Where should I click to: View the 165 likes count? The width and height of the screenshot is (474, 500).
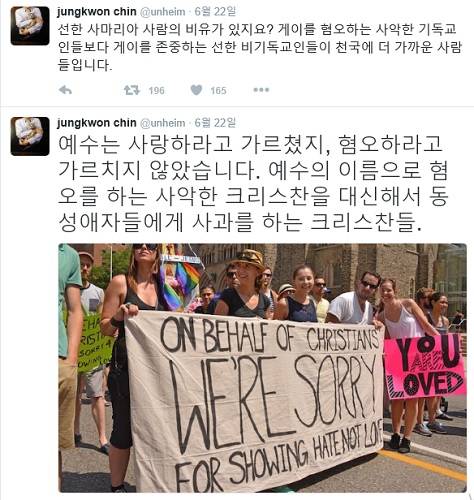point(218,91)
